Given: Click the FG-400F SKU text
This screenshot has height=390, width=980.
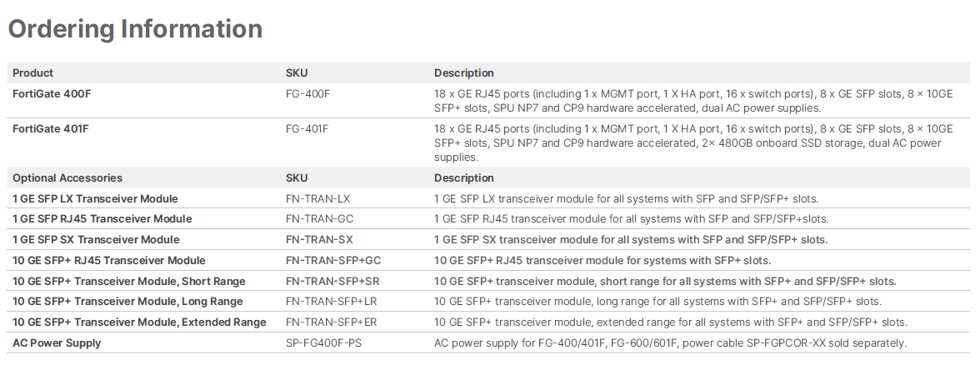Looking at the screenshot, I should click(307, 93).
